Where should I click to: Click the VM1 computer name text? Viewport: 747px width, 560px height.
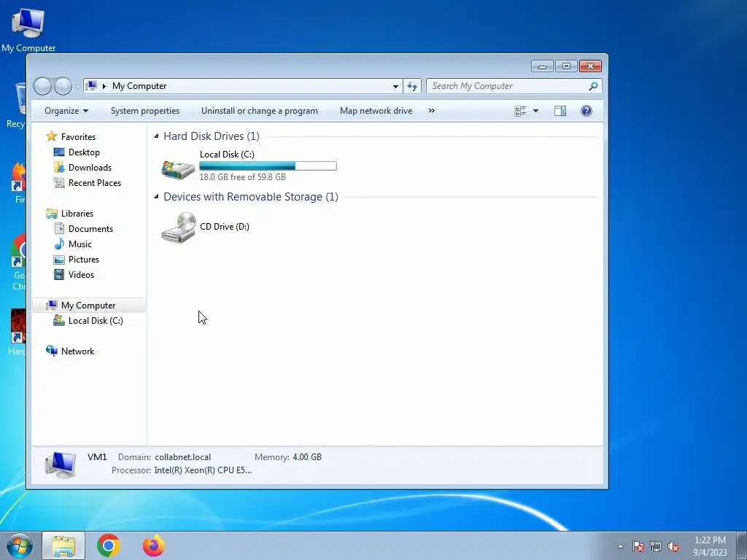tap(97, 457)
